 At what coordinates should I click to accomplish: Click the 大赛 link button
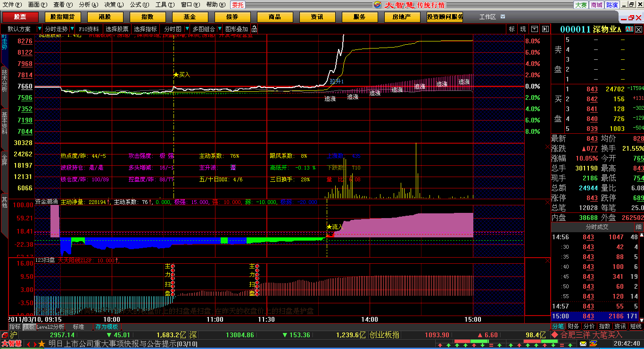(x=581, y=5)
